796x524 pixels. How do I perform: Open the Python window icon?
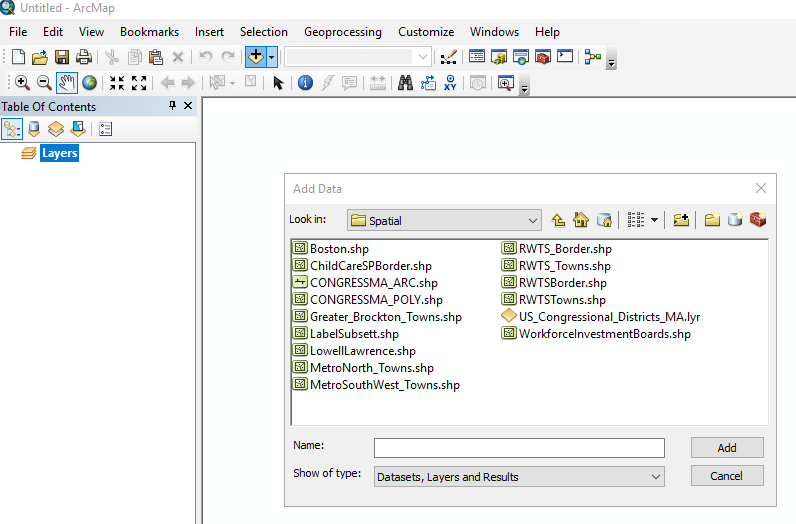coord(565,56)
